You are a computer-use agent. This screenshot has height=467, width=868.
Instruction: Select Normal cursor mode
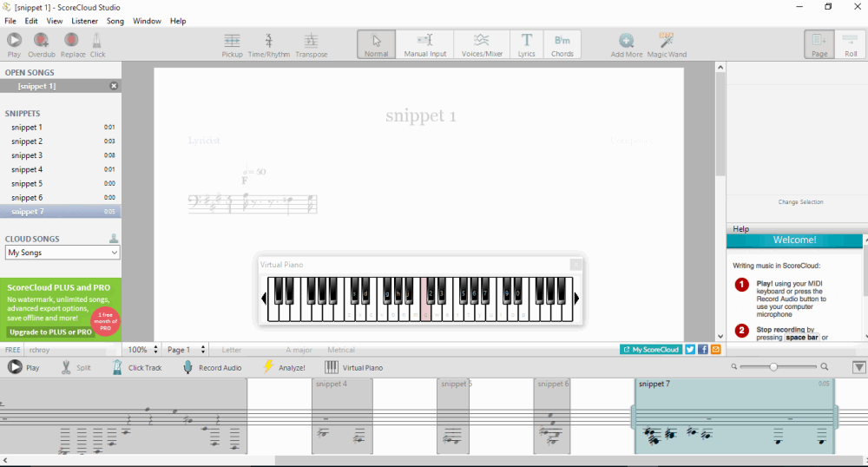tap(377, 44)
